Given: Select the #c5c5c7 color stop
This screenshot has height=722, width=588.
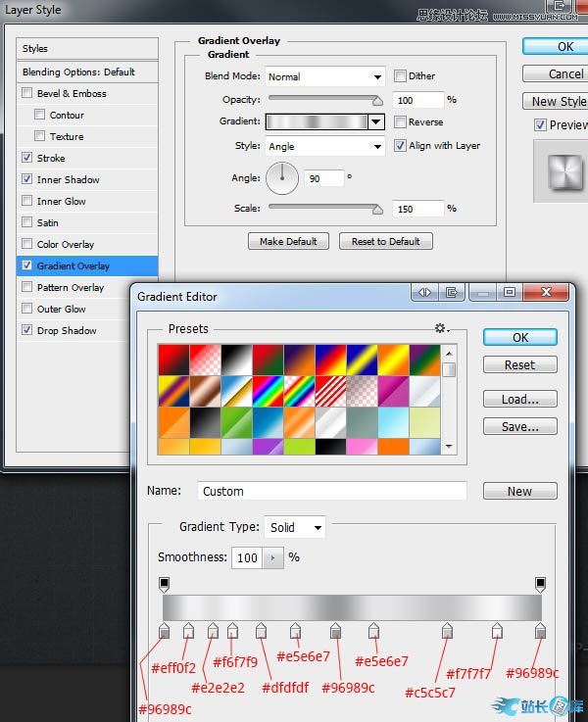Looking at the screenshot, I should (447, 631).
